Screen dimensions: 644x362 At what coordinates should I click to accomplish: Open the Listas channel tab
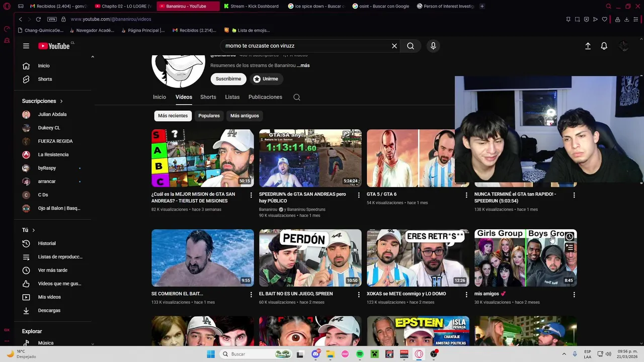coord(232,97)
